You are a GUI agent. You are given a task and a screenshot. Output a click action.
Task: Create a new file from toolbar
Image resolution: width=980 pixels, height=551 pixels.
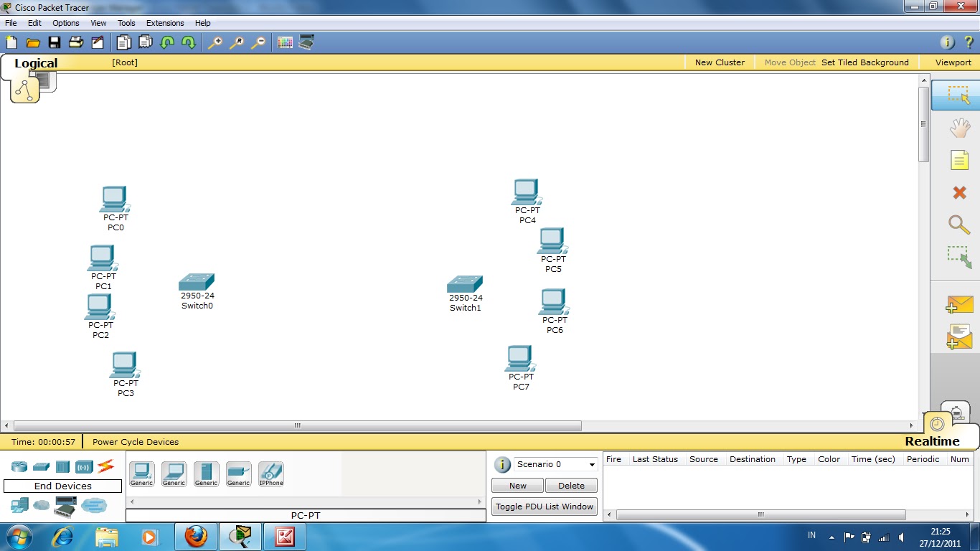point(11,42)
